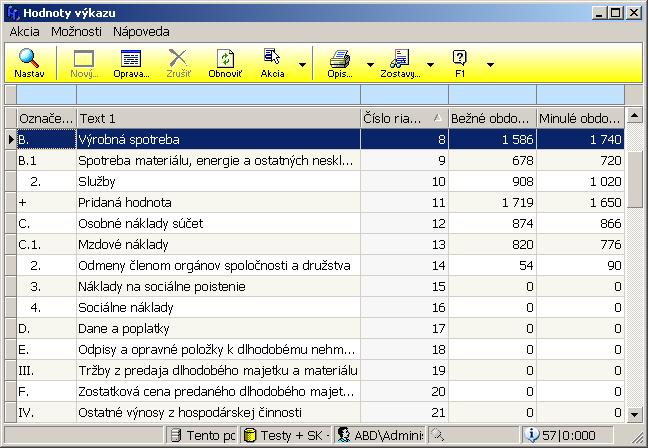
Task: Click the Akcia toolbar icon
Action: [x=272, y=57]
